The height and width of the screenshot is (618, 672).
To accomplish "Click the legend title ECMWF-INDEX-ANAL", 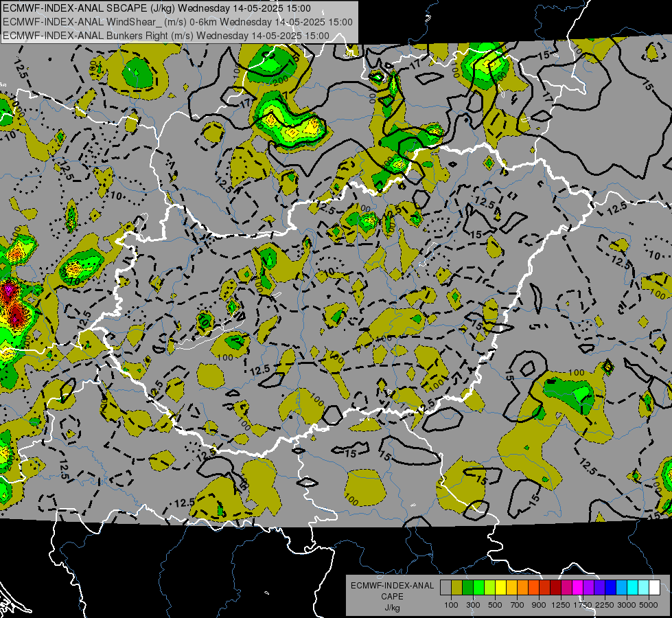I will point(392,586).
